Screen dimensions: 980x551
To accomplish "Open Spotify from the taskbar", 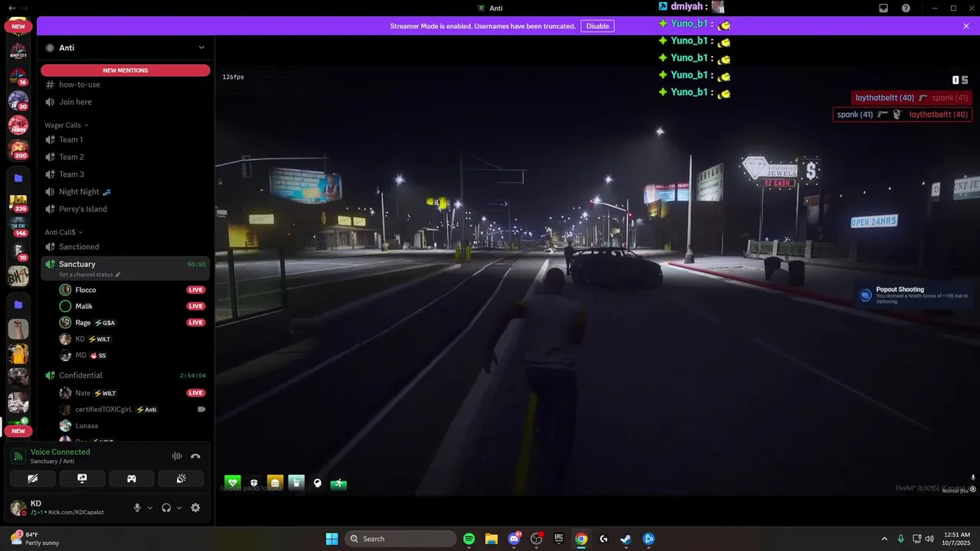I will click(469, 539).
